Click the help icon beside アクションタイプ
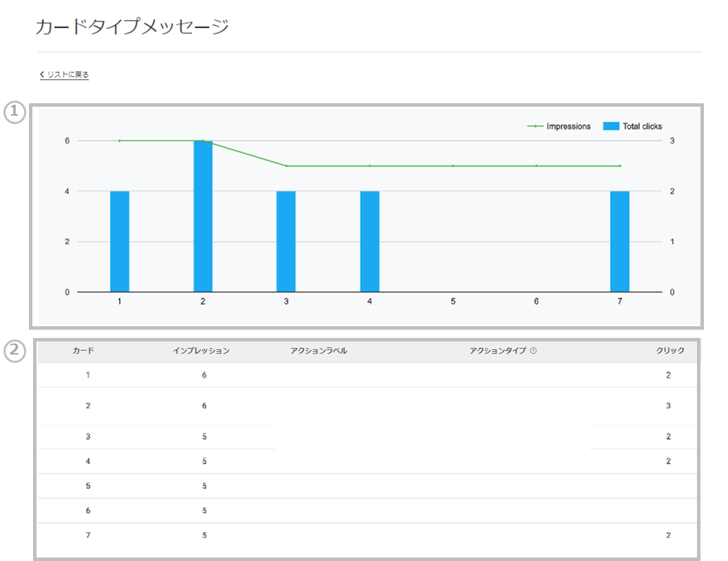This screenshot has width=728, height=561. (534, 351)
